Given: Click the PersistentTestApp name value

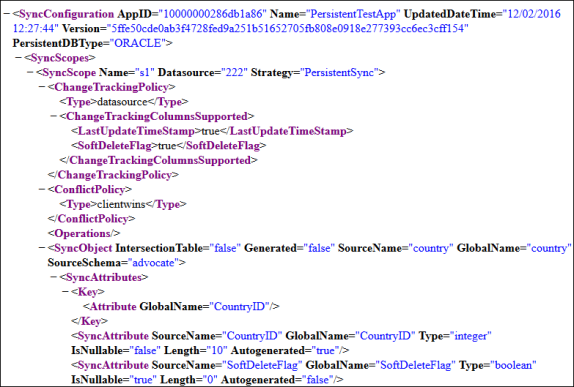Looking at the screenshot, I should point(353,14).
